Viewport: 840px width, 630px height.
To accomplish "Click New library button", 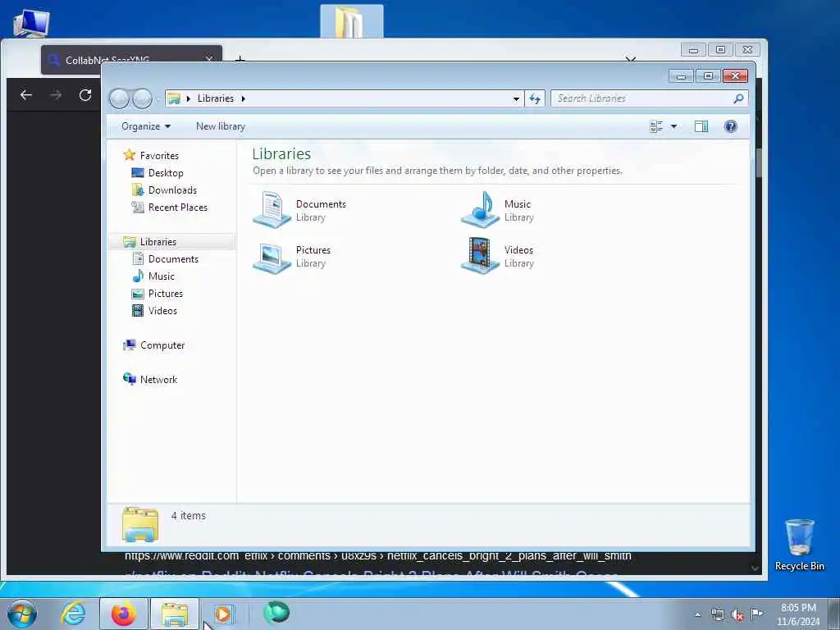I will tap(220, 126).
